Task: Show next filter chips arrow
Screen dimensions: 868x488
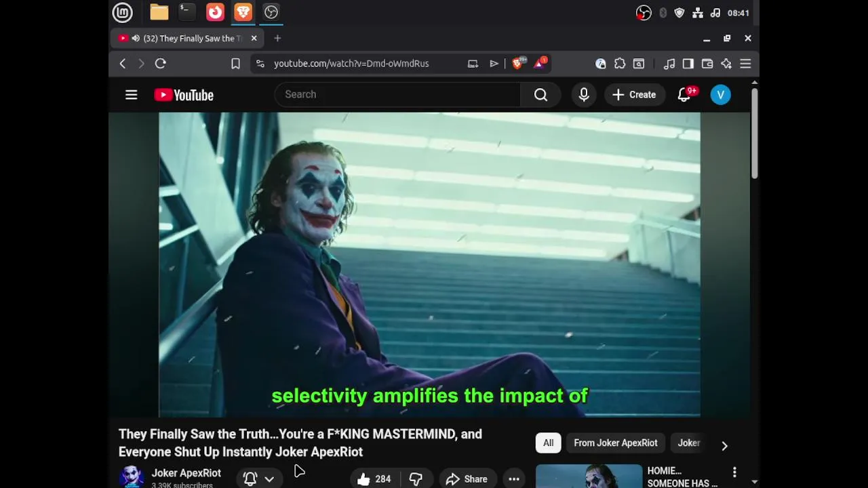Action: click(x=724, y=445)
